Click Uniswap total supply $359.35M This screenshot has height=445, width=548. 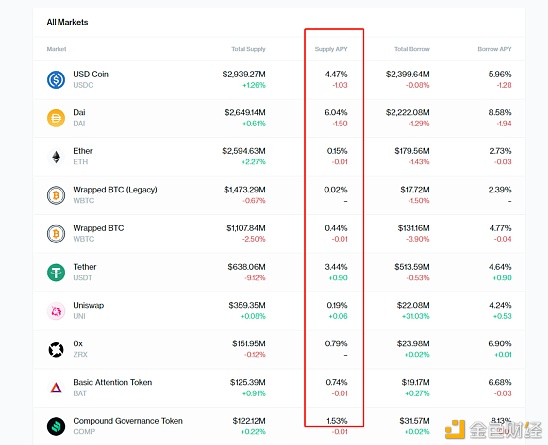coord(247,306)
